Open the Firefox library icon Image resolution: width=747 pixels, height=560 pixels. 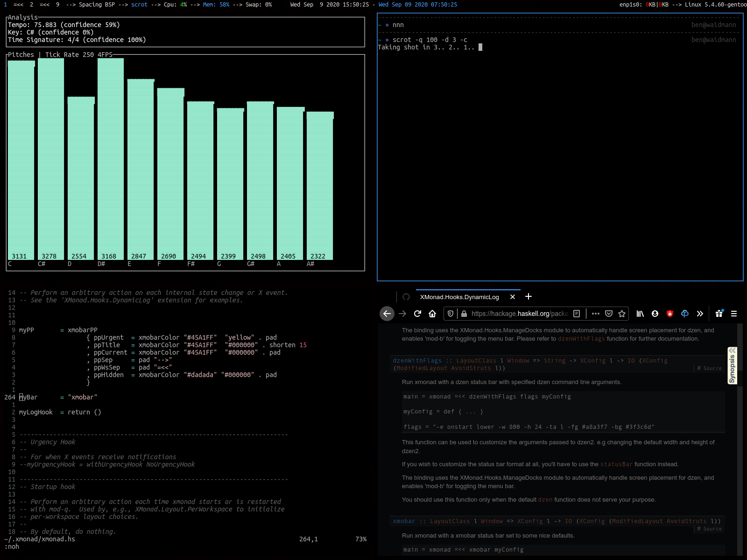coord(640,314)
